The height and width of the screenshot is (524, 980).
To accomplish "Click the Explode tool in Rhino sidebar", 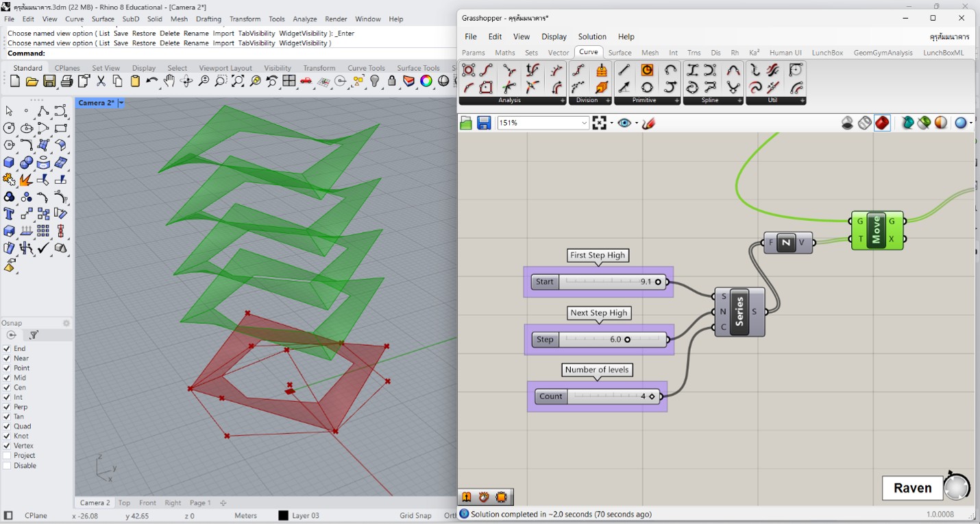I will [x=26, y=180].
